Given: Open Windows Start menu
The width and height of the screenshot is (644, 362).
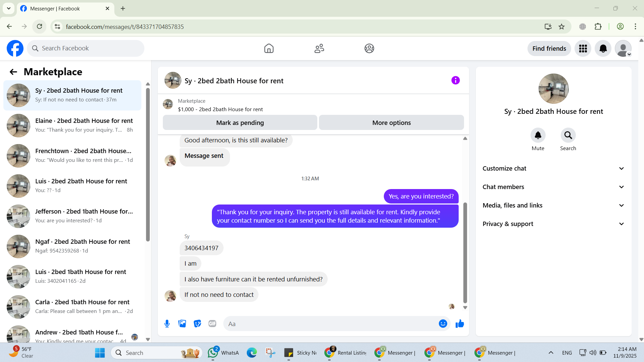Looking at the screenshot, I should tap(100, 353).
